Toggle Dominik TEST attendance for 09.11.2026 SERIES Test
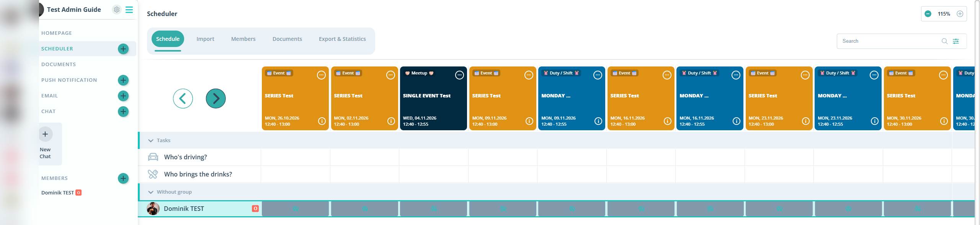Image resolution: width=980 pixels, height=225 pixels. pos(503,209)
